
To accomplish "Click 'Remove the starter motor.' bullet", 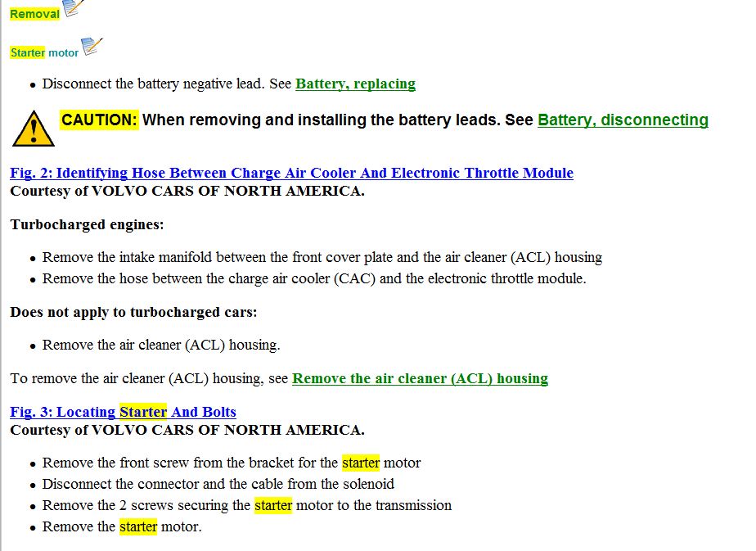I will point(122,526).
